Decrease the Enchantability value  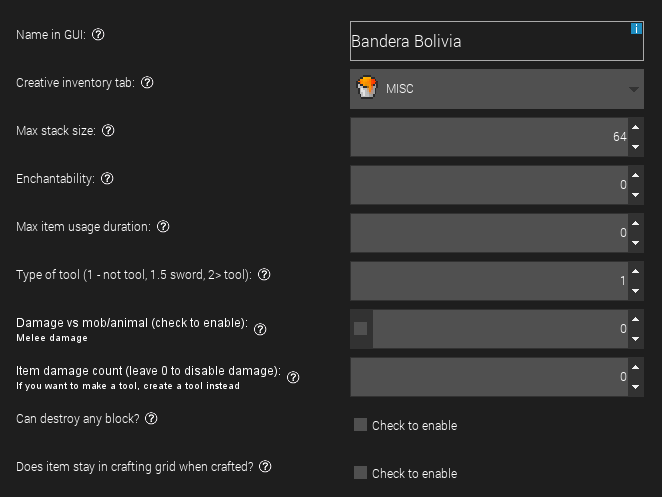635,195
